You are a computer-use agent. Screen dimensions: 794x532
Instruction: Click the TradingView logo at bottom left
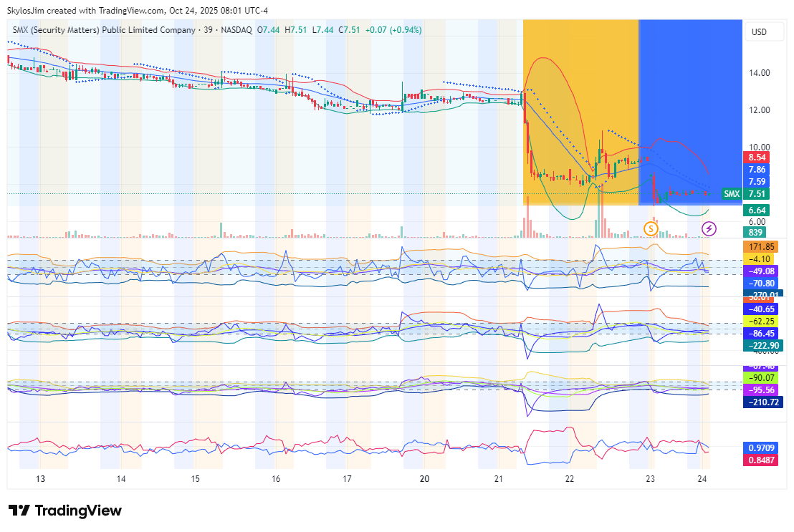pos(65,511)
